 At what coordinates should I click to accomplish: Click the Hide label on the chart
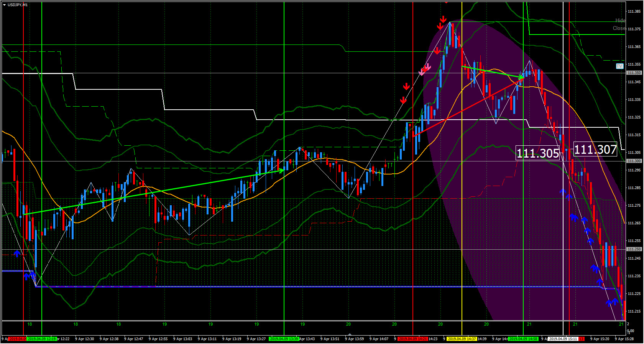pos(620,20)
